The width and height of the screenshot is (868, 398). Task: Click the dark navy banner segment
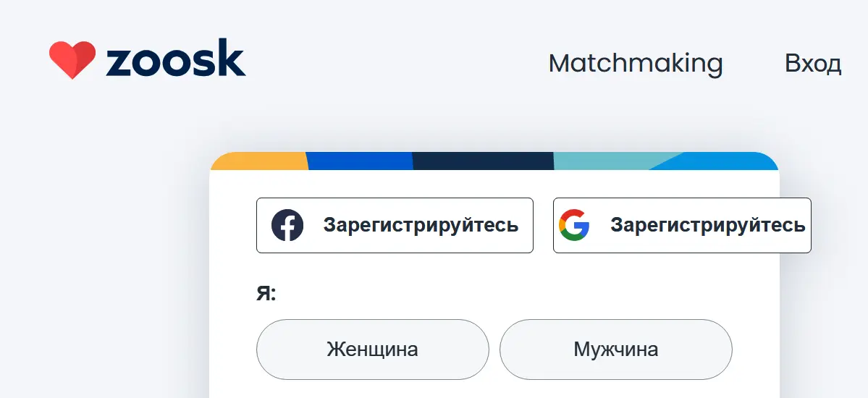pyautogui.click(x=482, y=161)
